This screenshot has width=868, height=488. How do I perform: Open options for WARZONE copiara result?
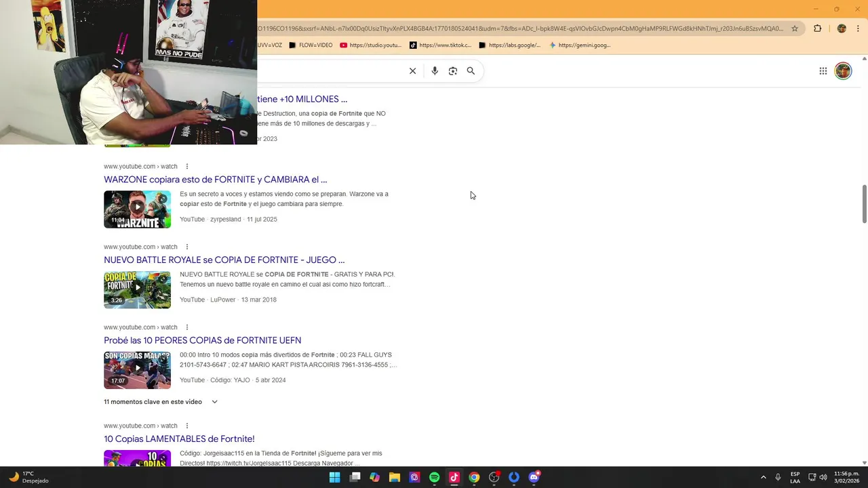(x=187, y=167)
